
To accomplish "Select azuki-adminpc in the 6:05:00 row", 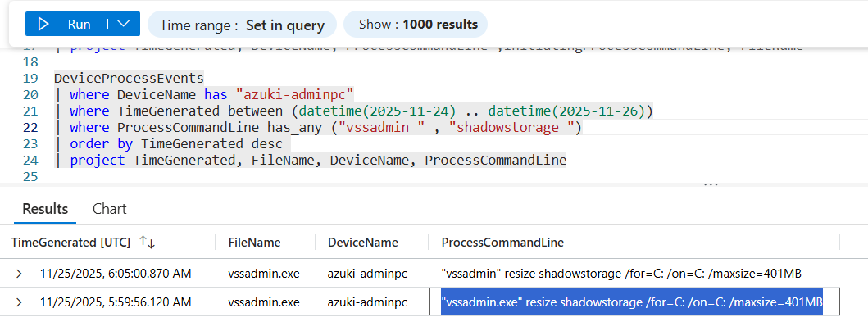I will tap(367, 274).
